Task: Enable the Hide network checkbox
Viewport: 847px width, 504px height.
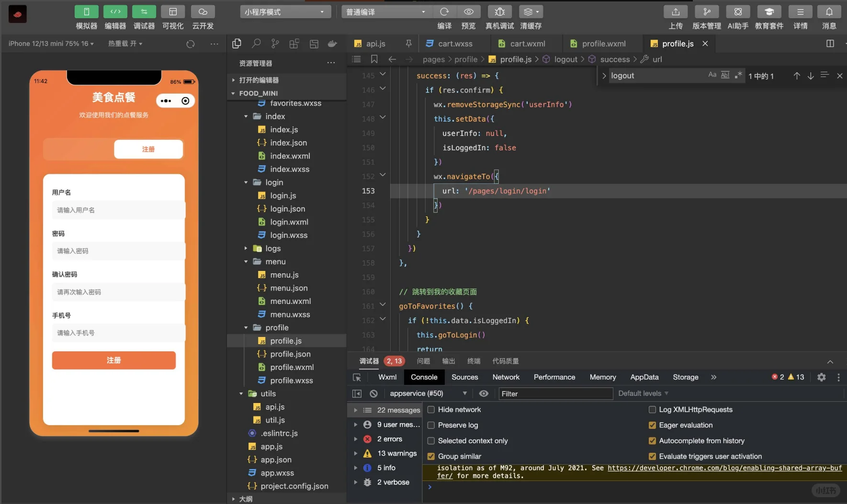Action: 431,410
